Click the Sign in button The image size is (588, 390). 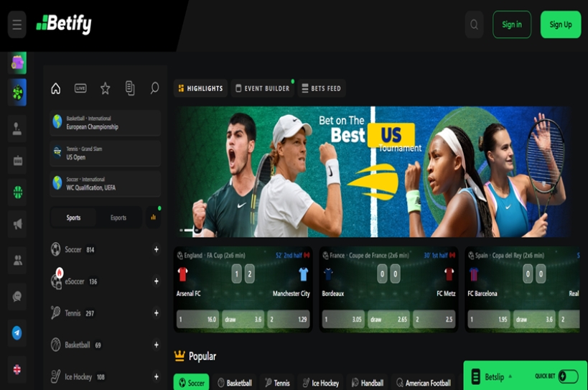(x=512, y=24)
